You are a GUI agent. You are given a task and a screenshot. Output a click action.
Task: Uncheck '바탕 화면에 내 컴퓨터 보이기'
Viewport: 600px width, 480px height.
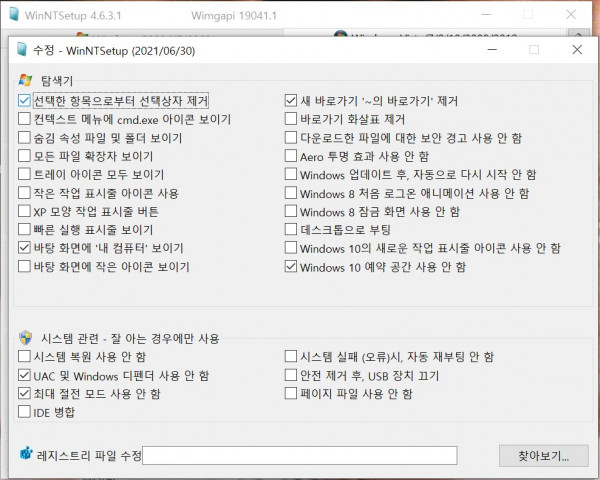pyautogui.click(x=24, y=248)
